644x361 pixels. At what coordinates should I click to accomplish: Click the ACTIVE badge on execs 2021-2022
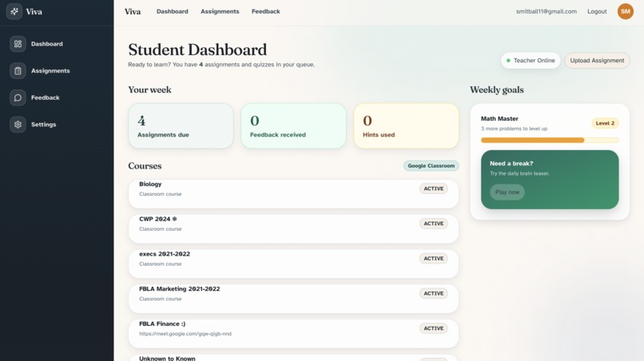click(x=433, y=258)
